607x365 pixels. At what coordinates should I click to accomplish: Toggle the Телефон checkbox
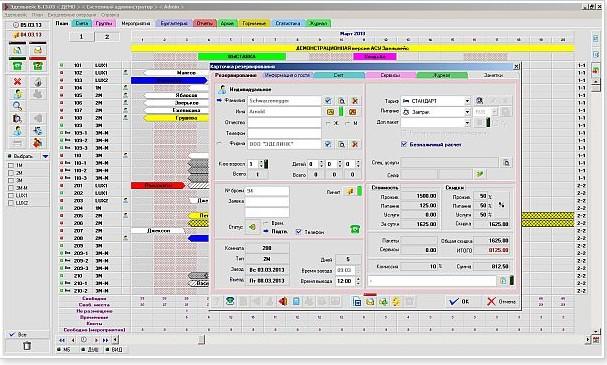coord(298,232)
